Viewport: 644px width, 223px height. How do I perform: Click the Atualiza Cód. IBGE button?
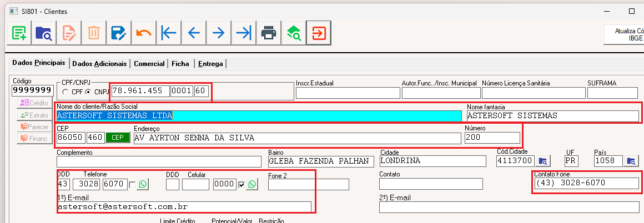click(624, 34)
